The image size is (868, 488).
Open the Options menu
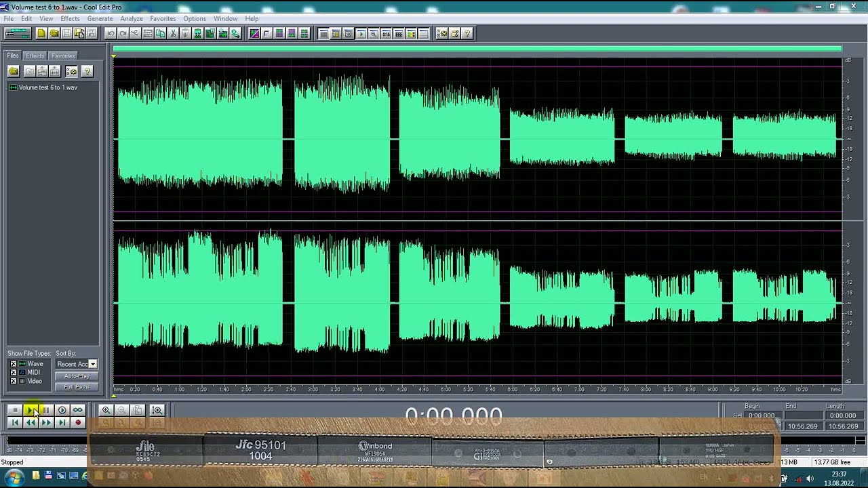pos(195,18)
